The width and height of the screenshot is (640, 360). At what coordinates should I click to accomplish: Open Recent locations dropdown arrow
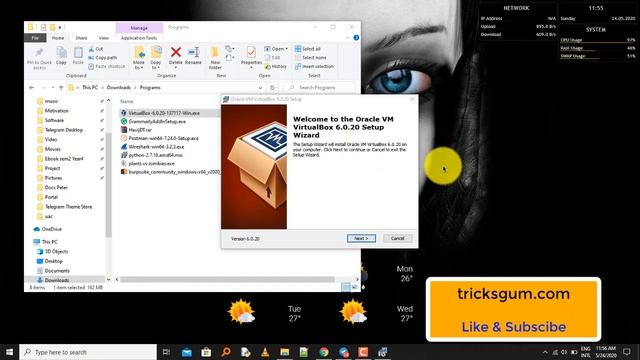pyautogui.click(x=52, y=87)
